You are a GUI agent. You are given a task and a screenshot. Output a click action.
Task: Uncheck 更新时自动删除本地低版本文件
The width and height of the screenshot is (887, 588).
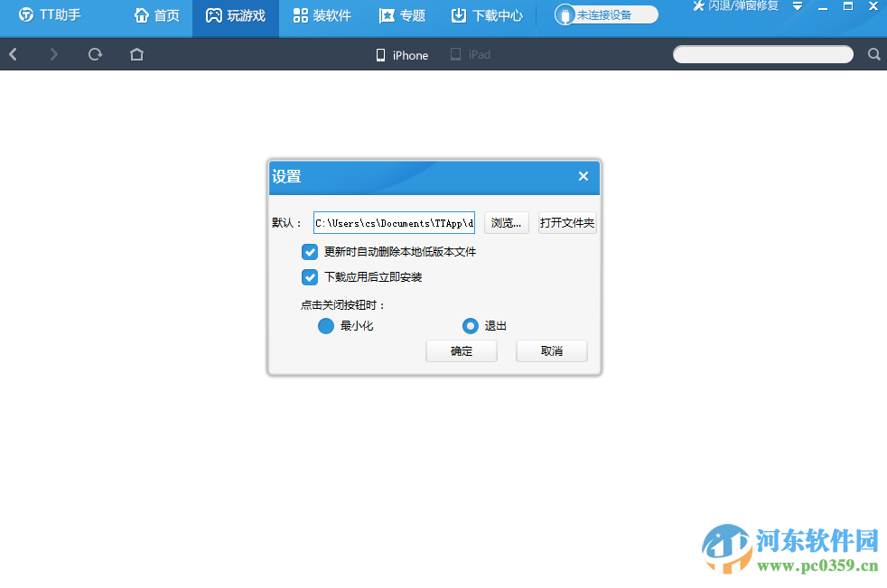point(310,252)
